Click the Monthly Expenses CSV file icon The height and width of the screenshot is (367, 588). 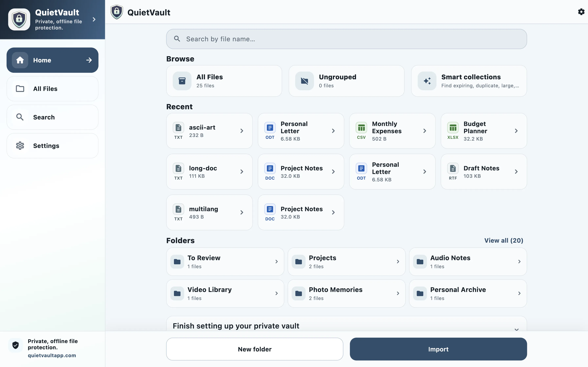coord(361,128)
